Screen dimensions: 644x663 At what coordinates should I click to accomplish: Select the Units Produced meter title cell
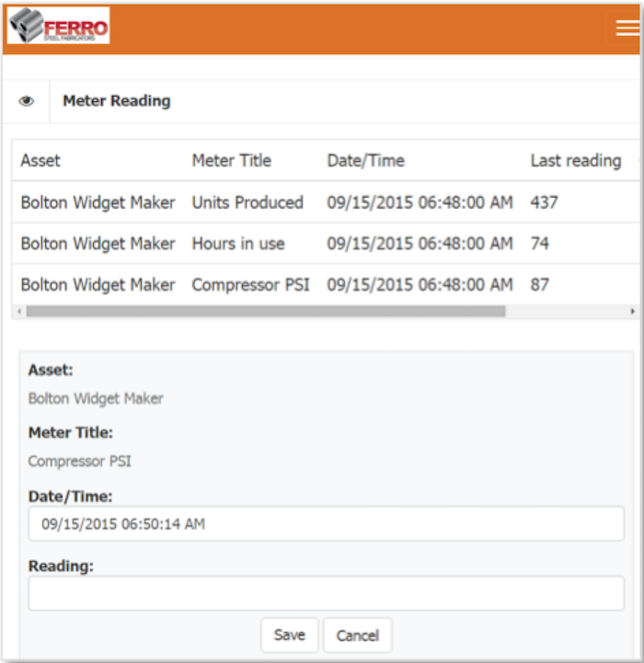click(x=247, y=202)
